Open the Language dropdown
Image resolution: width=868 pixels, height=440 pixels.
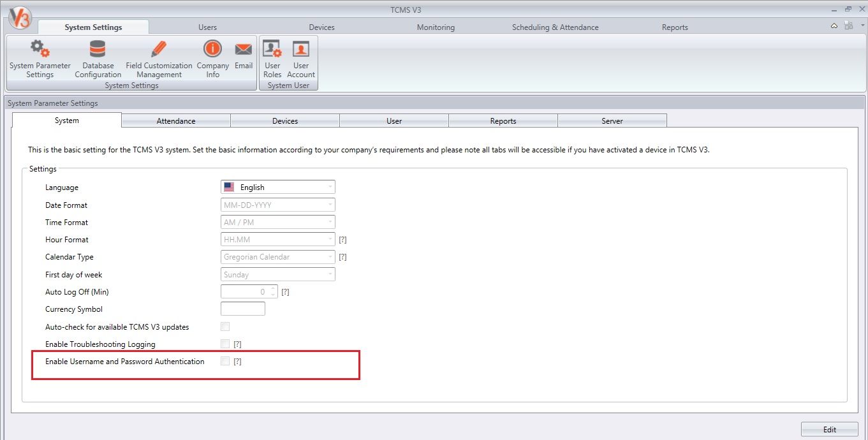tap(278, 187)
